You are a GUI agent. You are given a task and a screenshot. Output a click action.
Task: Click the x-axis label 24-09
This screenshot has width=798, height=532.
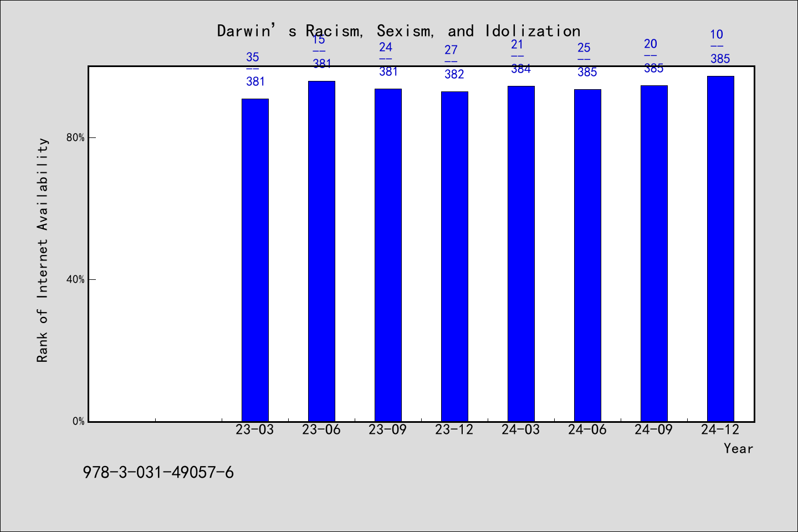(x=654, y=429)
